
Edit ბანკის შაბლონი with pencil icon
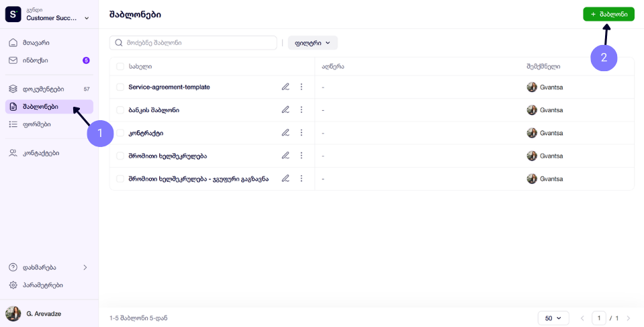285,109
